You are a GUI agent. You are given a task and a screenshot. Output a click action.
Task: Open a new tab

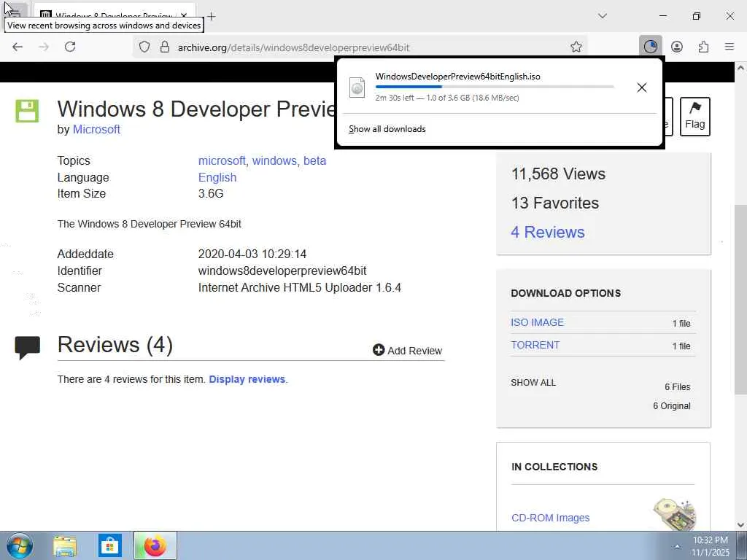tap(211, 17)
